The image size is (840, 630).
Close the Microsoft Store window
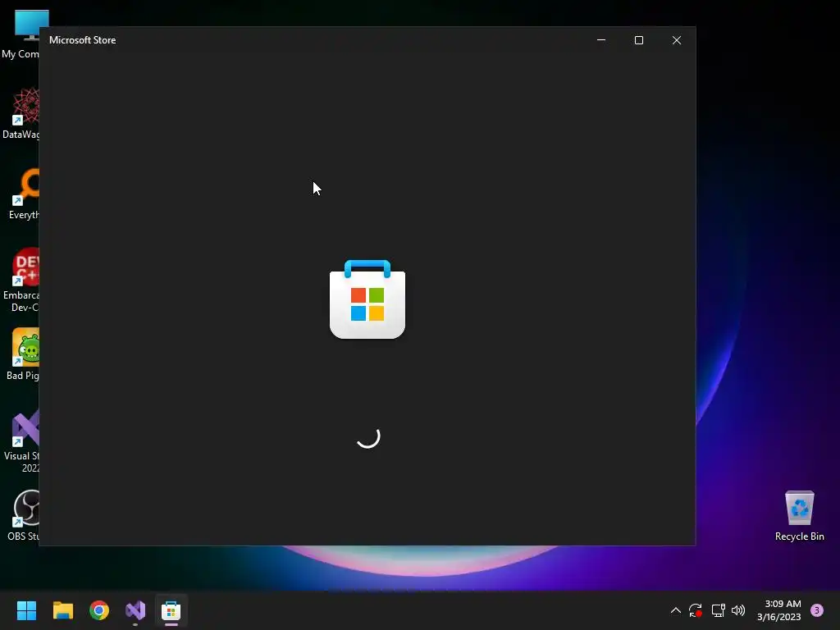click(677, 40)
